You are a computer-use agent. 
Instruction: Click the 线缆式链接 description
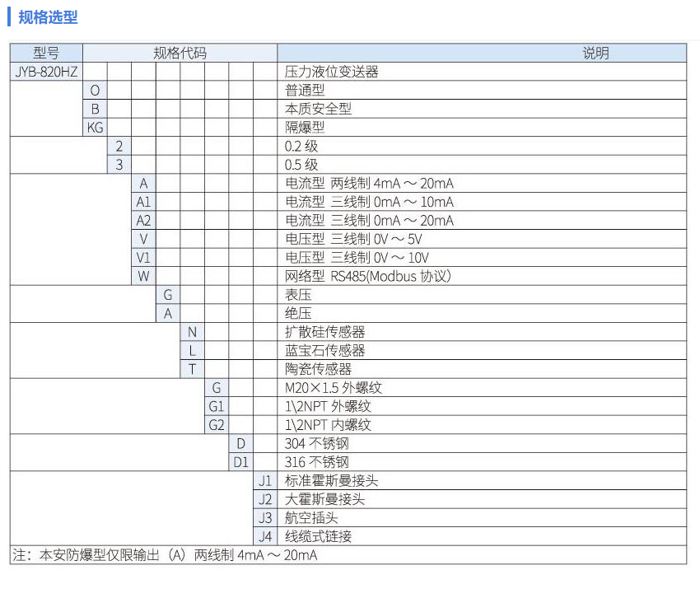(x=319, y=536)
